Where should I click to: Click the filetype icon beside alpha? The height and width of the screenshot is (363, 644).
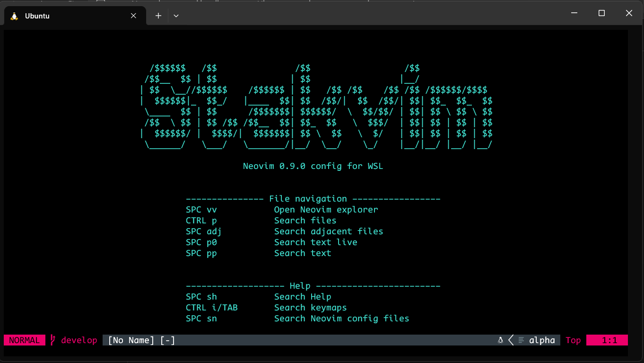click(x=522, y=340)
